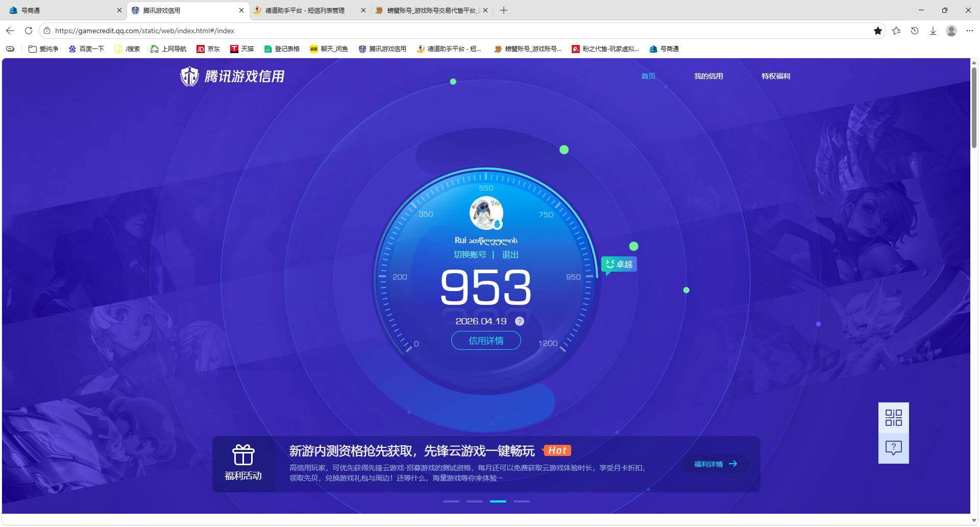
Task: Open the favorites list icon
Action: coord(896,31)
